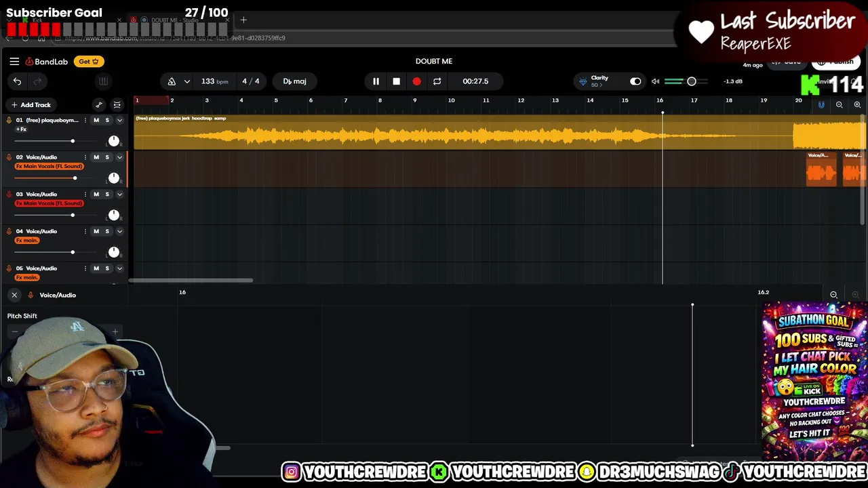Open the three-dot menu for track 02

pyautogui.click(x=85, y=157)
